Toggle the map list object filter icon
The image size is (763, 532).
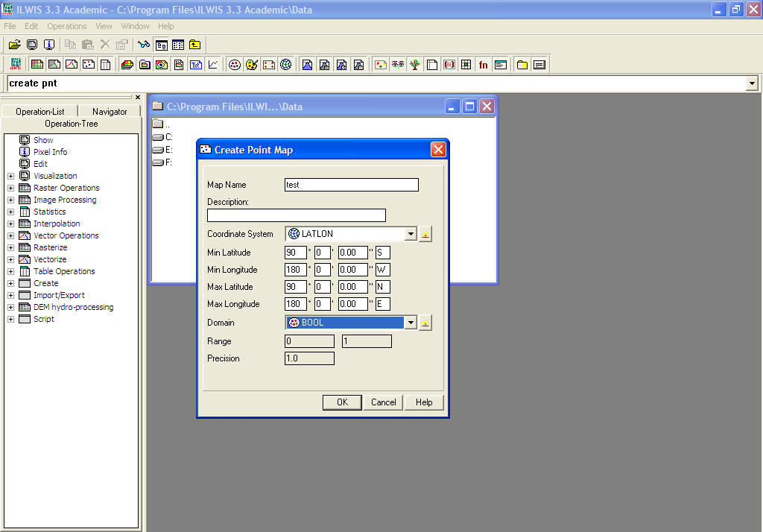127,64
